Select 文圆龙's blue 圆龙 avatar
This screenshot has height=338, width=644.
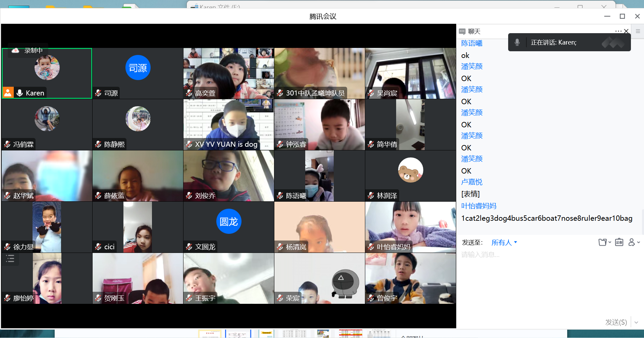(x=229, y=221)
